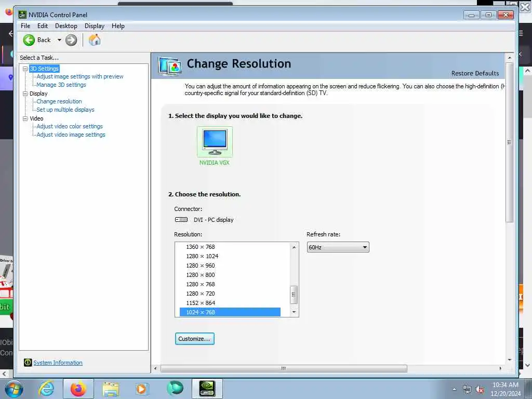Select the NVIDIA VGX display monitor icon

tap(215, 141)
